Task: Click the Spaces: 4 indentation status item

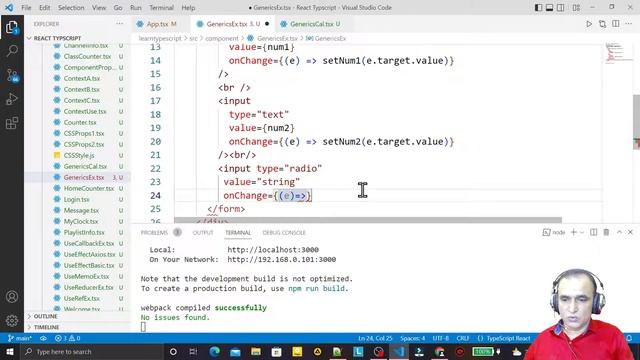Action: 412,338
